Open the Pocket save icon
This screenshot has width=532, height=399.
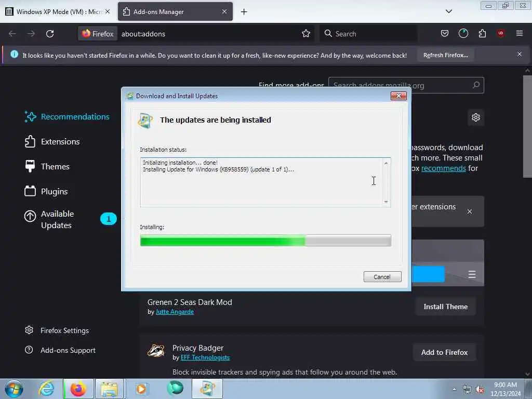pyautogui.click(x=445, y=34)
